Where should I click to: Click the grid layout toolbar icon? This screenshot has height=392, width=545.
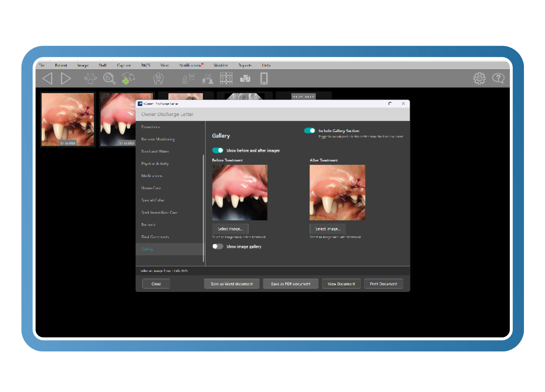tap(226, 78)
